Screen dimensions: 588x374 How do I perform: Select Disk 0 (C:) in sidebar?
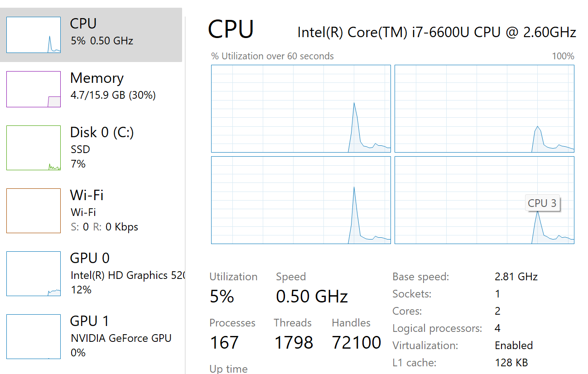91,148
